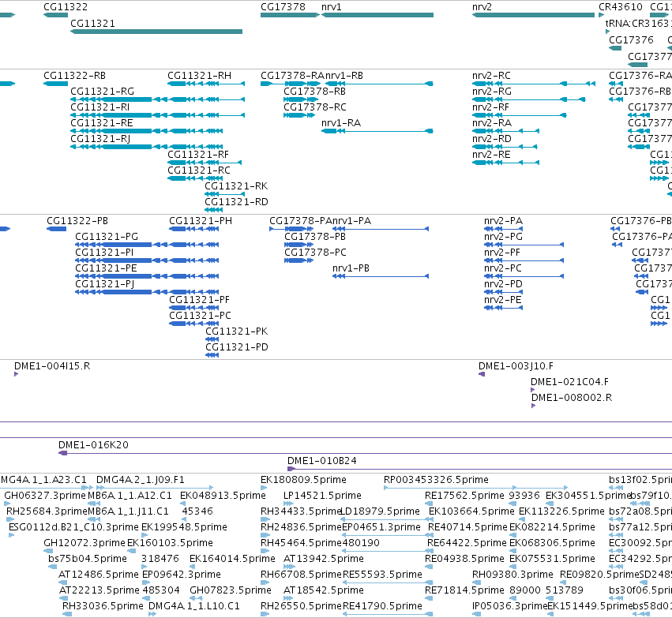
Task: Click EST RP003453326.5prime
Action: 436,480
